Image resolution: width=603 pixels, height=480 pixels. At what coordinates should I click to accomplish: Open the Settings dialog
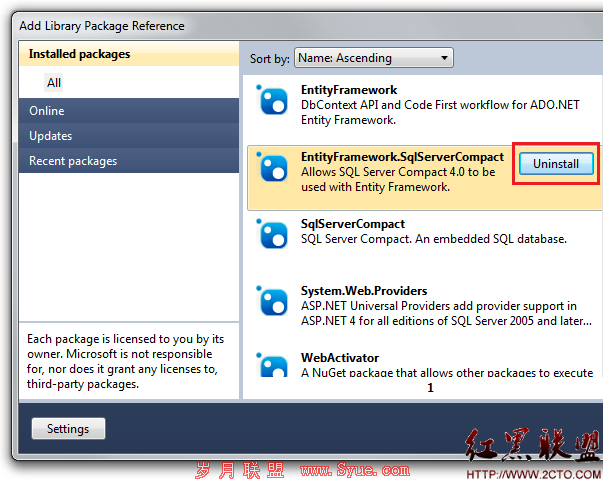tap(68, 428)
